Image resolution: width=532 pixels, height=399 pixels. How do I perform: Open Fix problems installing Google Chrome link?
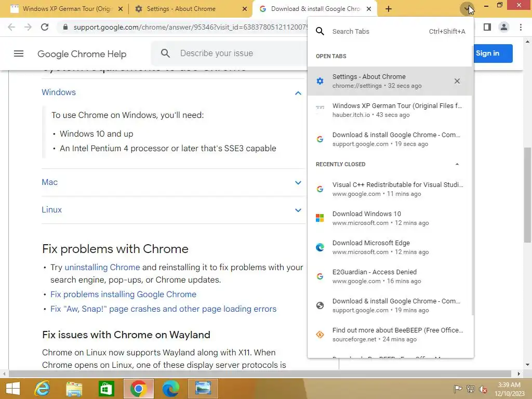(123, 295)
